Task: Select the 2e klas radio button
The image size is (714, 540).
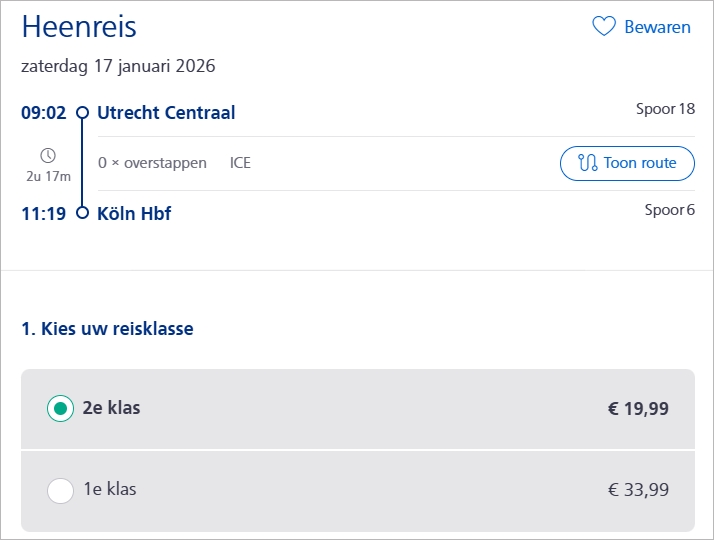Action: point(61,409)
